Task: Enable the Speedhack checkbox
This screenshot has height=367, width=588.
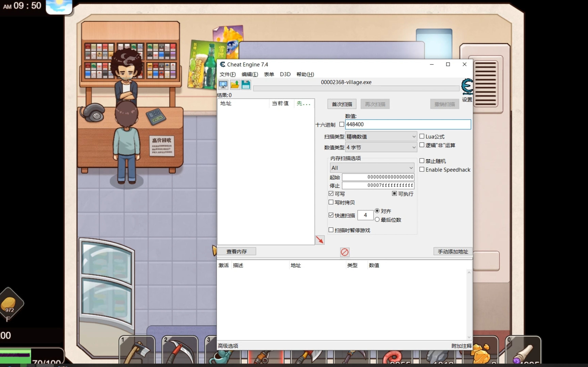Action: (422, 169)
